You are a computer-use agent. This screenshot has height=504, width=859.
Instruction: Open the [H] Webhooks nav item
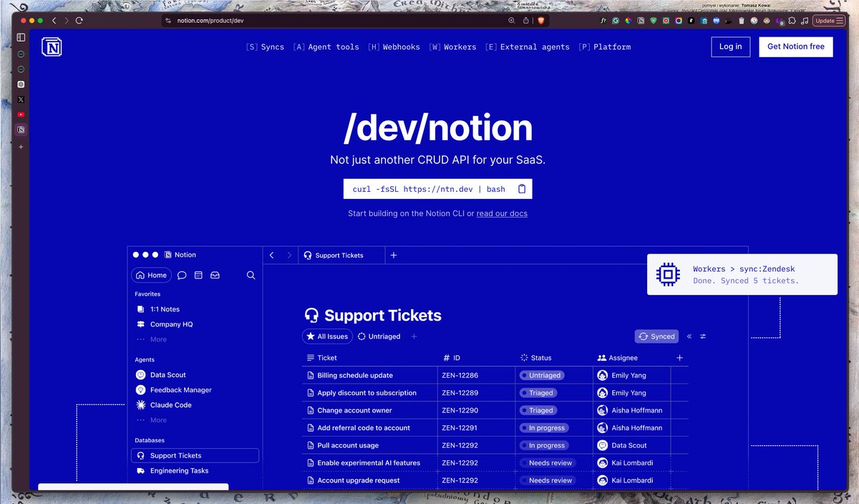394,47
